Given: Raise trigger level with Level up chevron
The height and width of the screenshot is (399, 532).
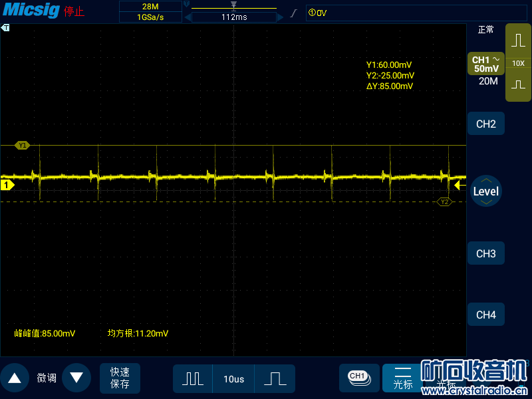Looking at the screenshot, I should pos(486,180).
